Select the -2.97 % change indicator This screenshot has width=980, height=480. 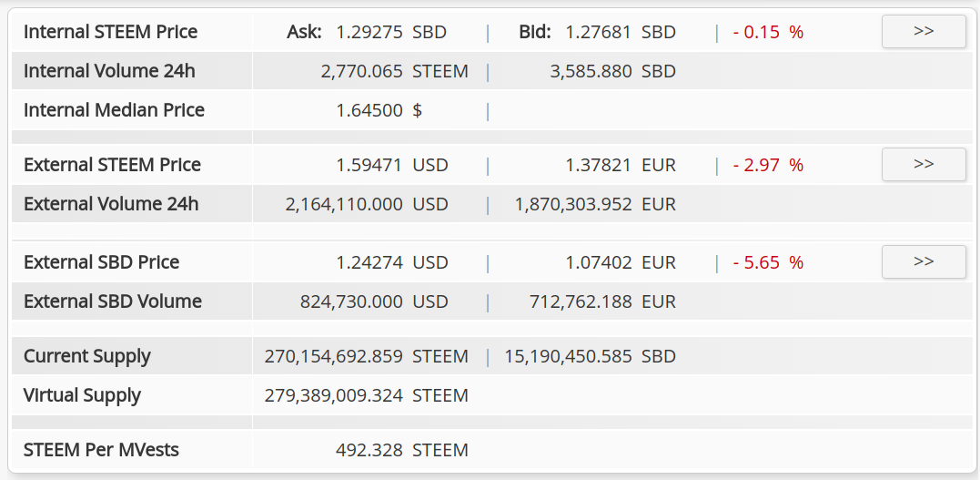pos(768,165)
